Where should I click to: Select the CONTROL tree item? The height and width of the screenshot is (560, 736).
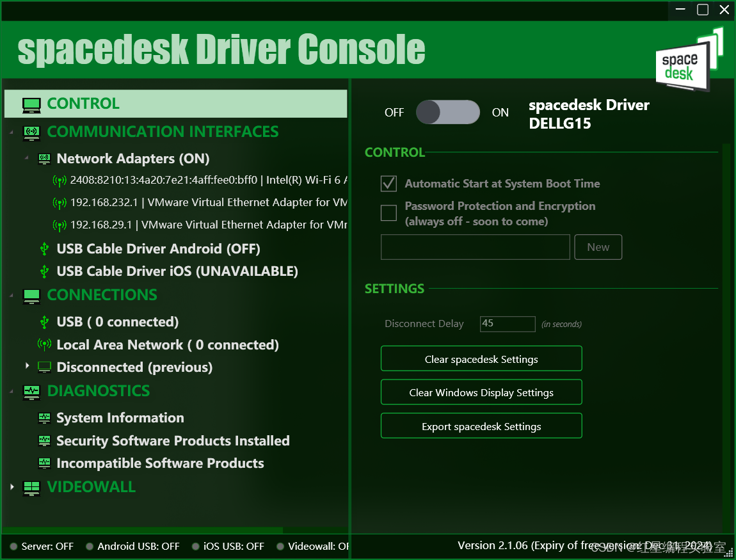175,104
